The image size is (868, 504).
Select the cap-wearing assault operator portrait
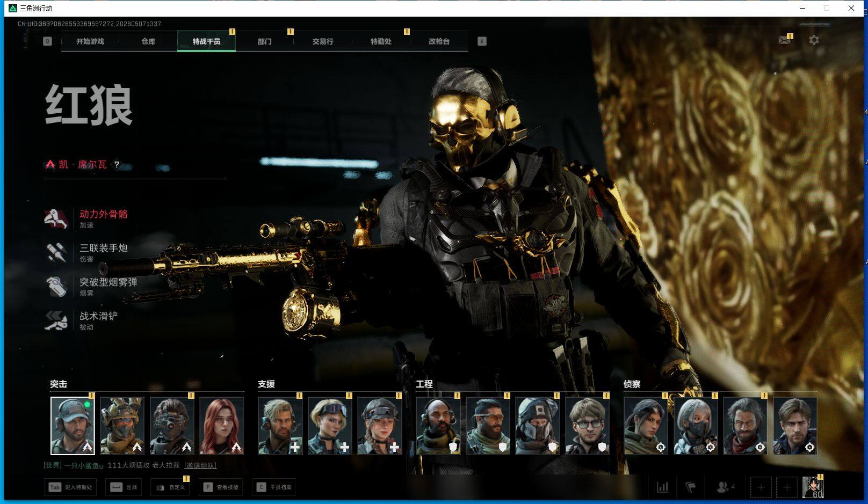tap(73, 426)
